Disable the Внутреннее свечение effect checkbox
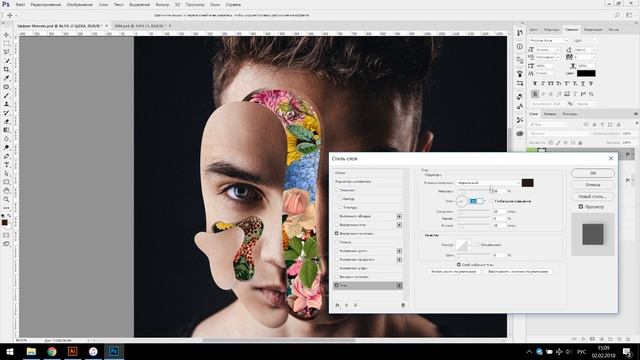Image resolution: width=640 pixels, height=360 pixels. (x=337, y=233)
